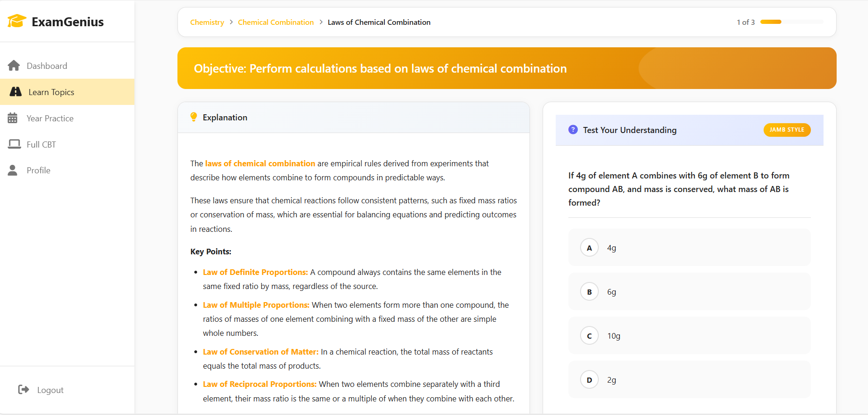
Task: Click the Logout arrow icon
Action: [x=23, y=390]
